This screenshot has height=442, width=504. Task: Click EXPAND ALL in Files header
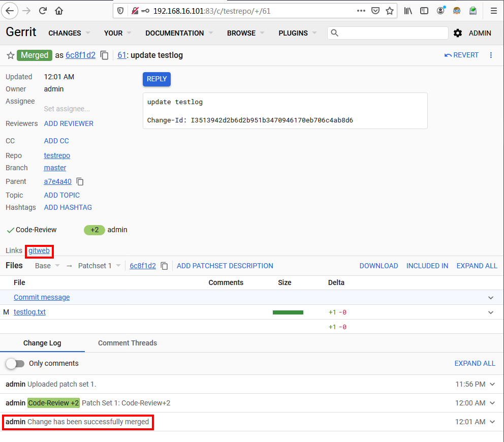pyautogui.click(x=477, y=266)
